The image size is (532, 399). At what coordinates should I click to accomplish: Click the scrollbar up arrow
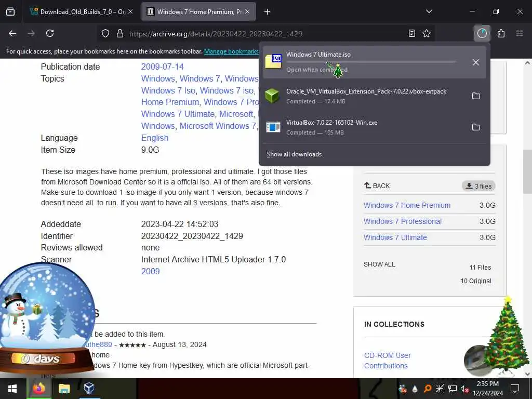[527, 63]
